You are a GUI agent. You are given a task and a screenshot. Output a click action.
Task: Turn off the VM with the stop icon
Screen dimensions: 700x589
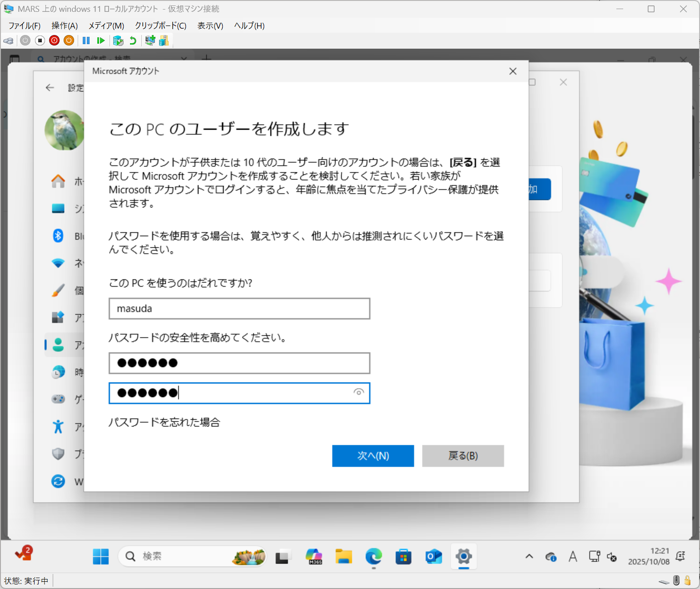[40, 40]
